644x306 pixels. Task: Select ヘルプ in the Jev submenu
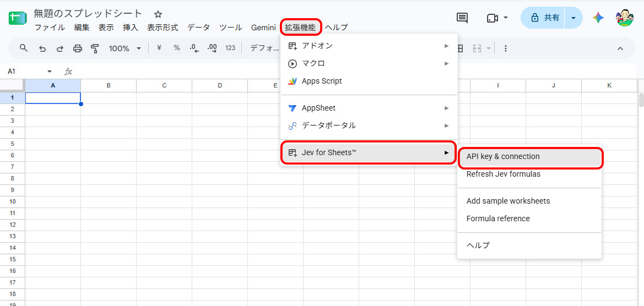pyautogui.click(x=529, y=245)
